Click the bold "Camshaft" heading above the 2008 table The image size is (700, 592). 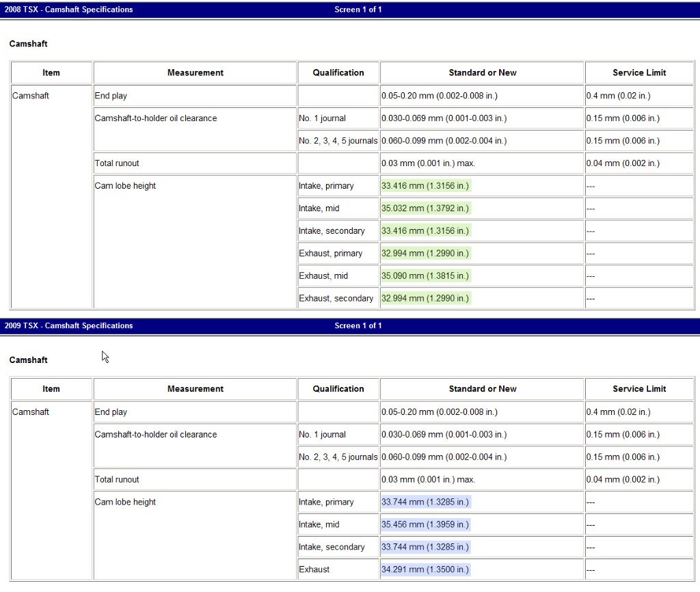pyautogui.click(x=28, y=44)
